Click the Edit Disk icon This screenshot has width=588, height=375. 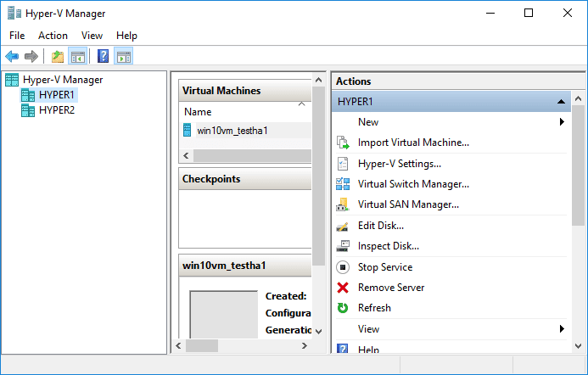coord(343,227)
